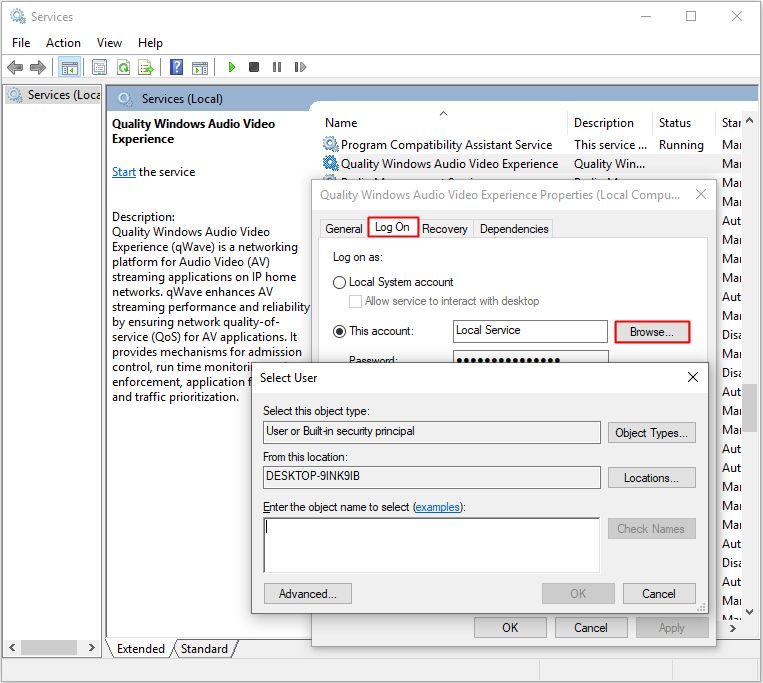
Task: Check Allow service to interact with desktop
Action: point(356,301)
